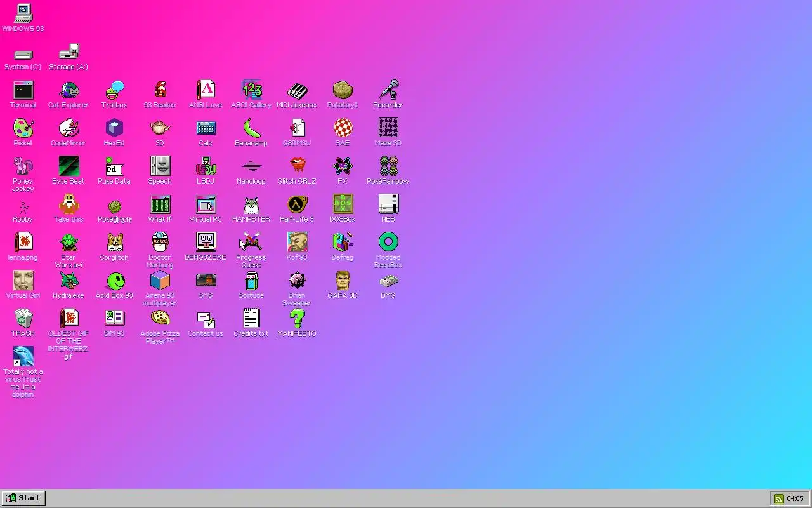Image resolution: width=812 pixels, height=508 pixels.
Task: Open the Start menu button
Action: coord(23,498)
